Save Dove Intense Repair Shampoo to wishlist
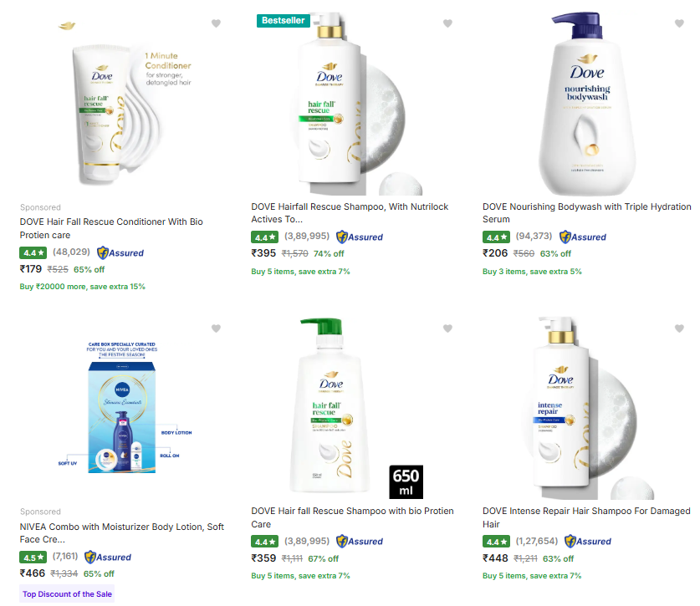This screenshot has height=606, width=700. coord(679,328)
